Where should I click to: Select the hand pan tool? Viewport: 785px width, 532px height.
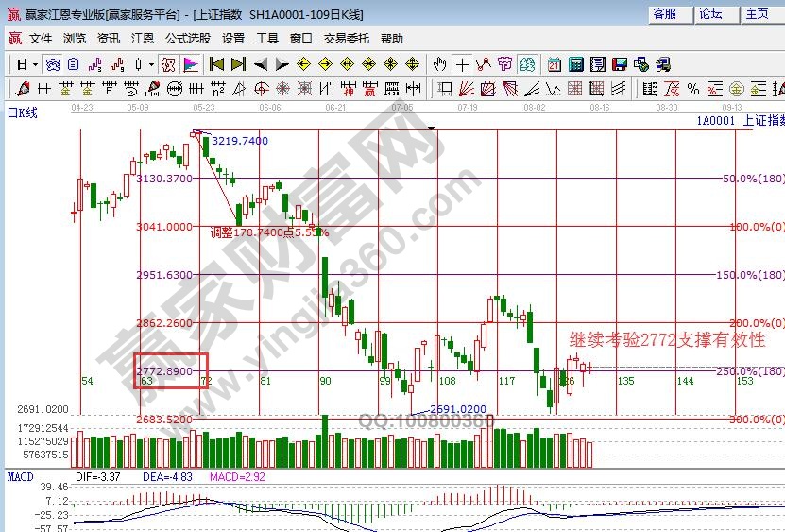click(x=439, y=65)
